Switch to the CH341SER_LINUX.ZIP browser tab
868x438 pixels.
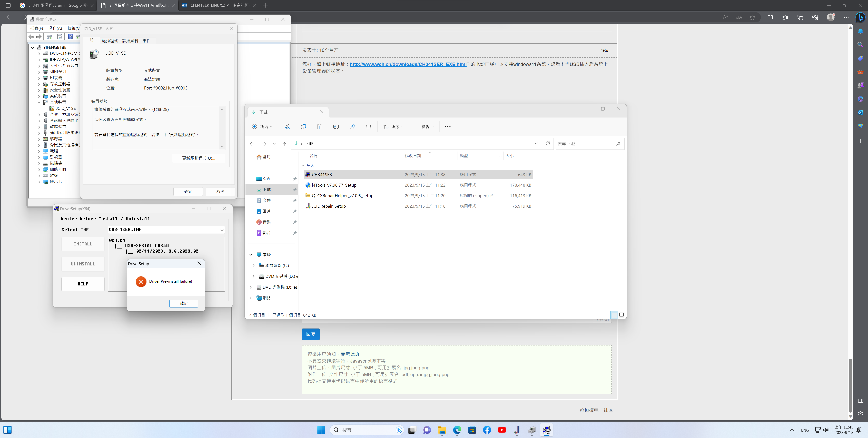(x=219, y=5)
